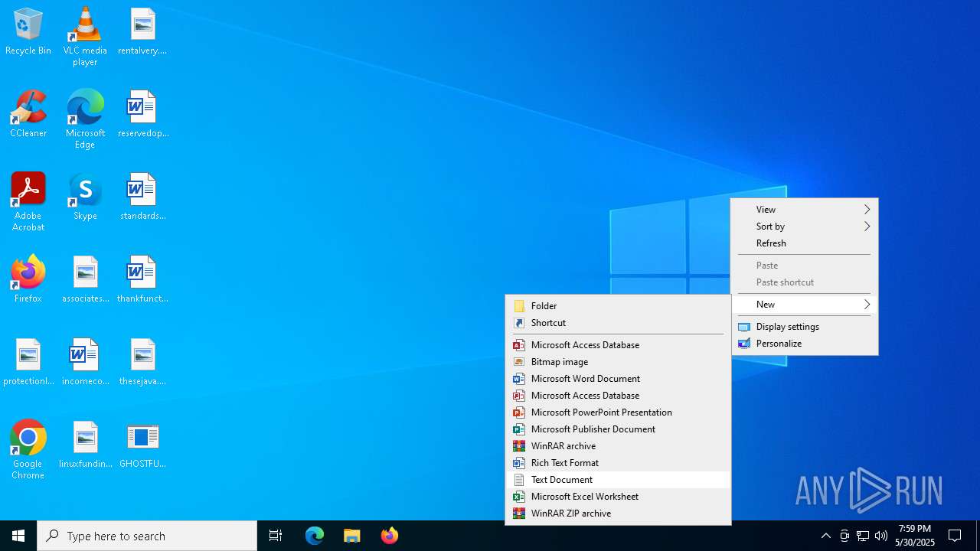Create a new Microsoft Publisher Document
Viewport: 980px width, 551px height.
click(618, 429)
